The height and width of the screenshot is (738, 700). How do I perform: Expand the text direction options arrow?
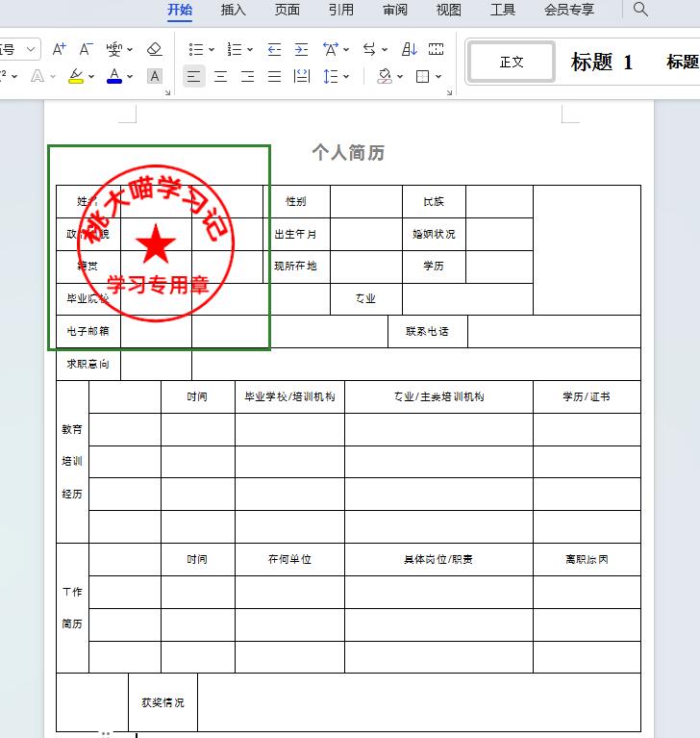(x=385, y=49)
